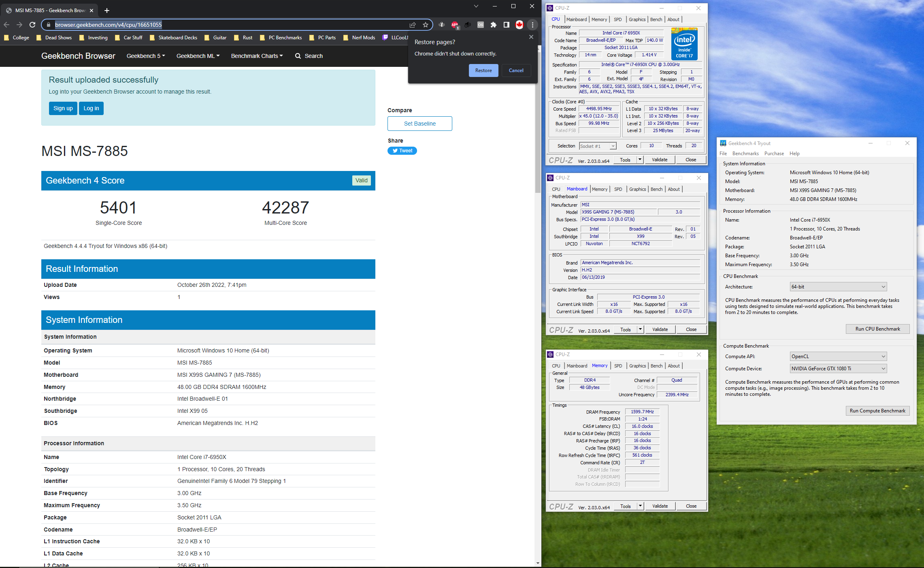Open Bench tab in bottom CPU-Z window
The image size is (924, 568).
tap(656, 366)
